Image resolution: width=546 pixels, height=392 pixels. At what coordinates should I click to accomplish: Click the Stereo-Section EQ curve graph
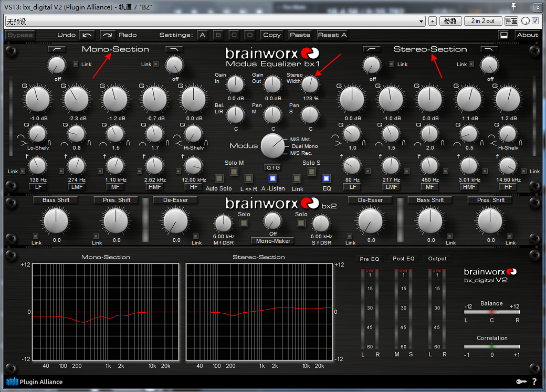(259, 312)
